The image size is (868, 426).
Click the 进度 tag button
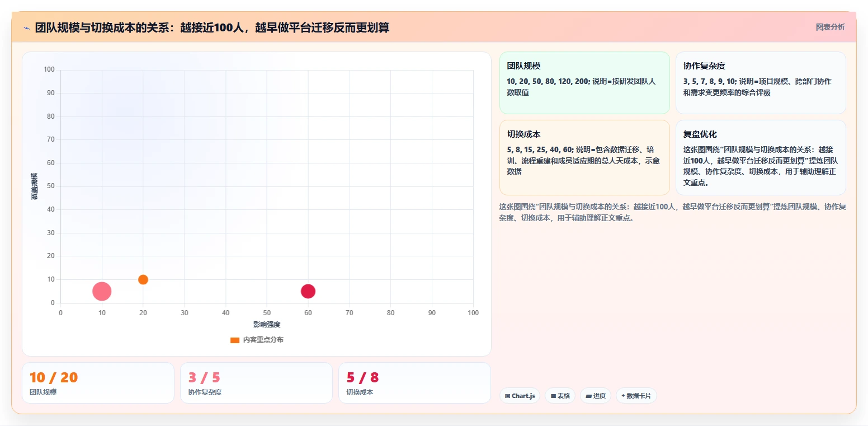pyautogui.click(x=596, y=396)
